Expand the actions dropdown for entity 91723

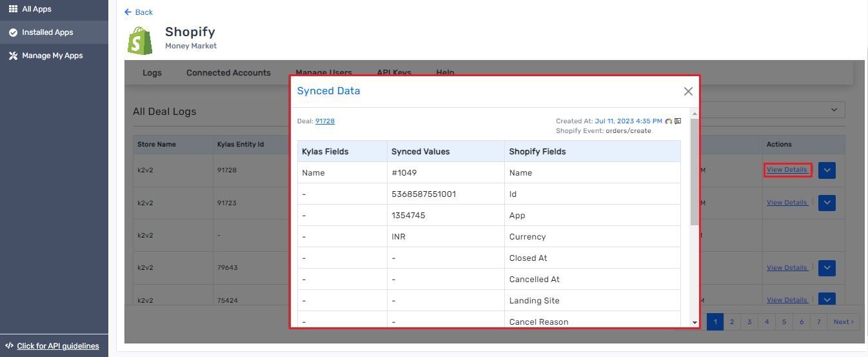[827, 203]
